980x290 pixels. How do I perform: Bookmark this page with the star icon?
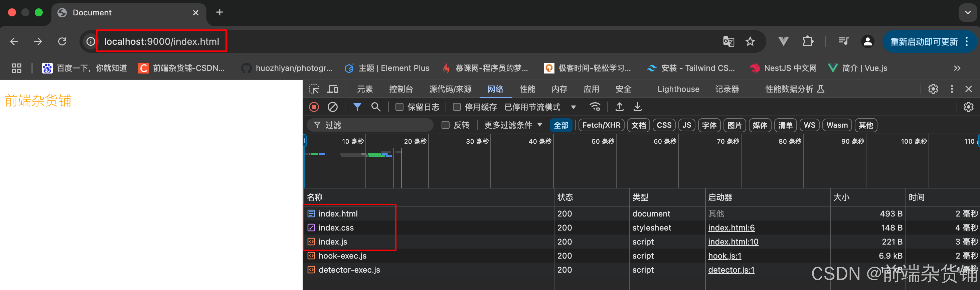tap(750, 41)
